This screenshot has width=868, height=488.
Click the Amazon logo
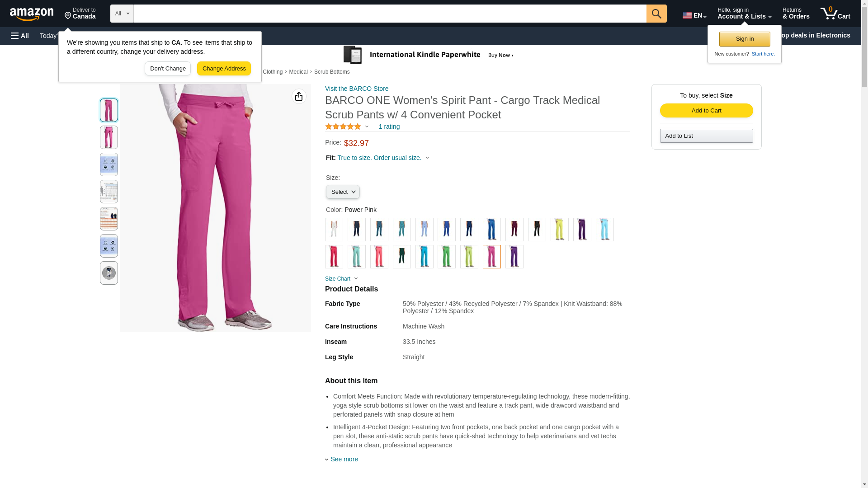[x=32, y=14]
